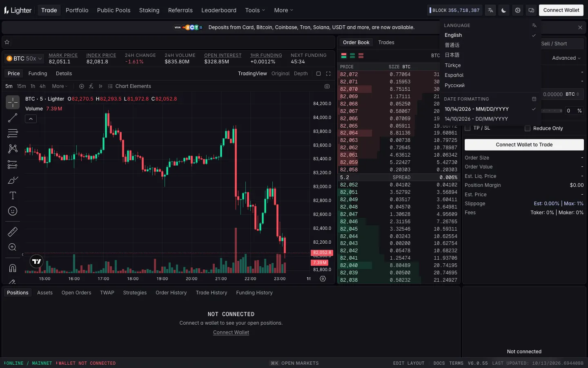Take a chart snapshot with camera icon
588x368 pixels.
(x=327, y=86)
